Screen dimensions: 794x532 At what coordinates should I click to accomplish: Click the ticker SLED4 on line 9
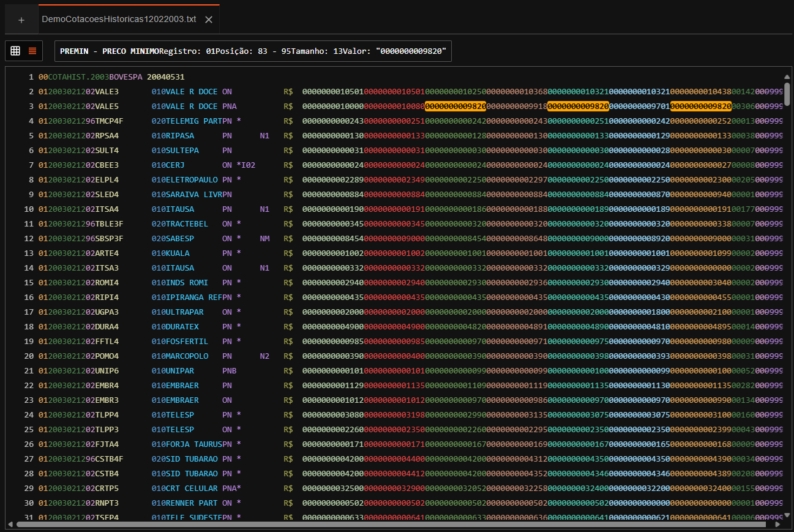107,195
